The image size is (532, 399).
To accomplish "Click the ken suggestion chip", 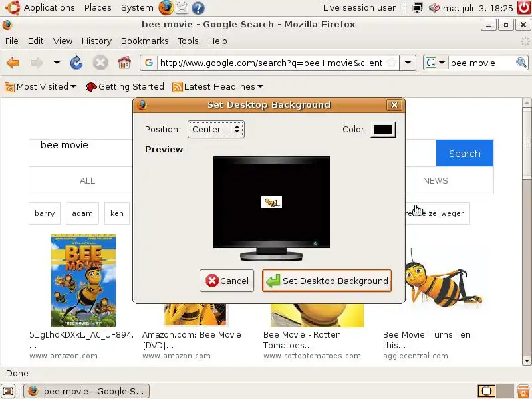I will point(117,213).
